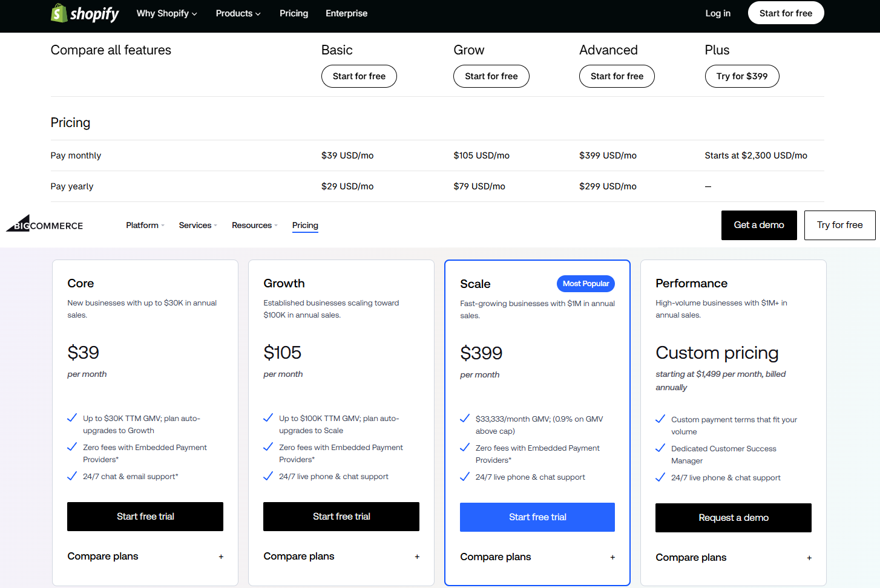Click the Performance plan title
Image resolution: width=880 pixels, height=588 pixels.
click(x=691, y=283)
